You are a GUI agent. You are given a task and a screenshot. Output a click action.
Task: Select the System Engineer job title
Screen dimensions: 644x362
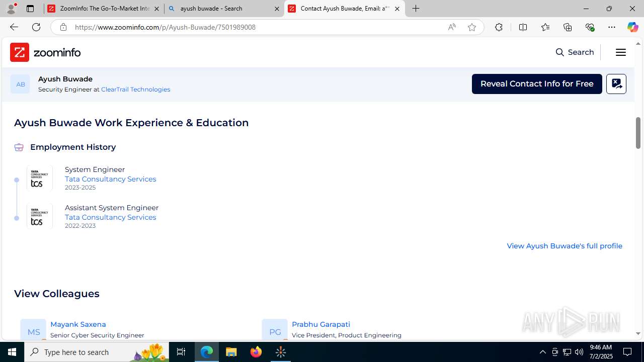tap(95, 169)
